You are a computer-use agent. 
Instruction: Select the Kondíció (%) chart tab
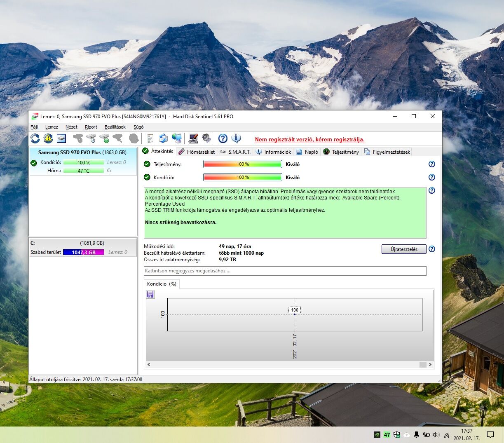[162, 284]
